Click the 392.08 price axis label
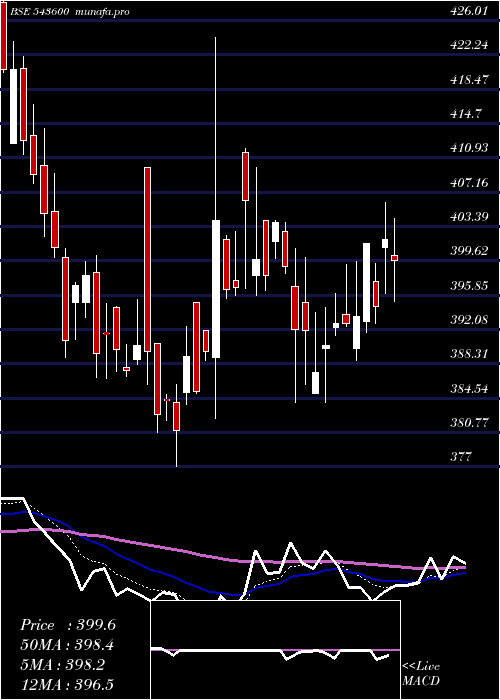500x700 pixels. click(x=467, y=320)
